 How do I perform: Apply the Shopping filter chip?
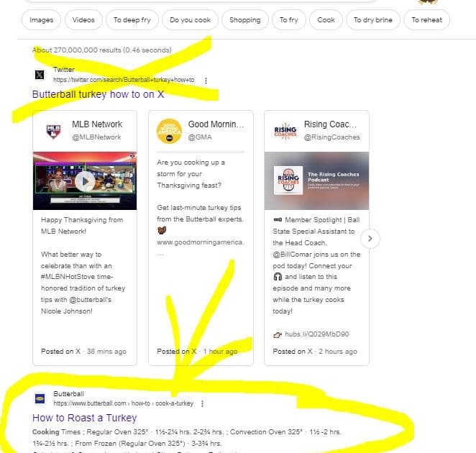point(245,19)
